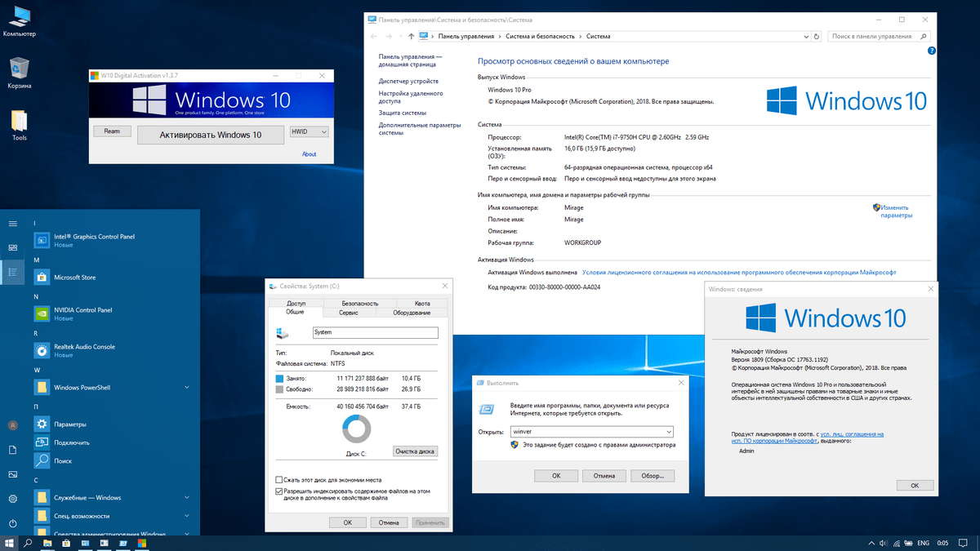Image resolution: width=980 pixels, height=551 pixels.
Task: Click the 'Поиск в панели управления' search box
Action: tap(879, 36)
